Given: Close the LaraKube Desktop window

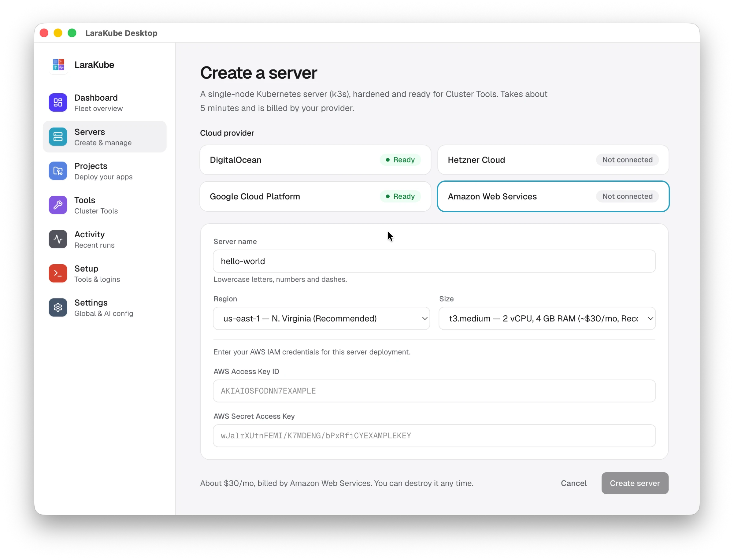Looking at the screenshot, I should [x=44, y=33].
